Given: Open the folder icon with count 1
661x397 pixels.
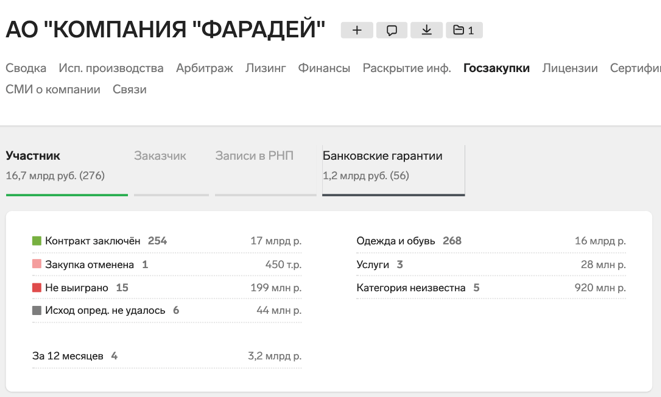Looking at the screenshot, I should pyautogui.click(x=464, y=30).
